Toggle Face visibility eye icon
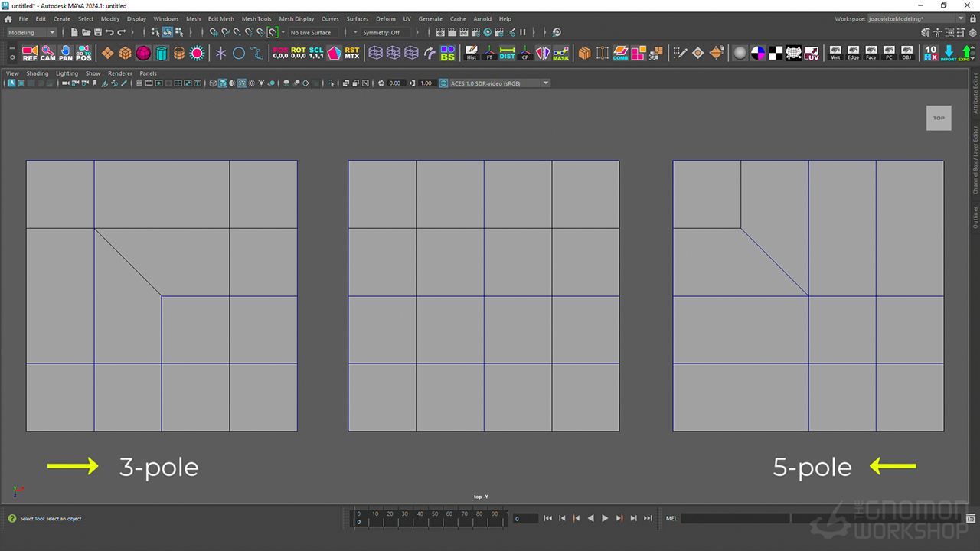This screenshot has height=551, width=980. (871, 53)
